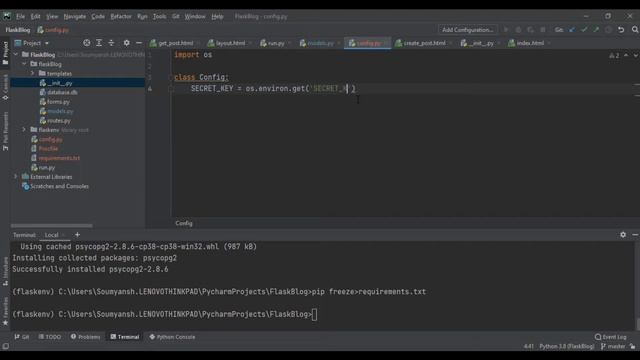Image resolution: width=640 pixels, height=360 pixels.
Task: Open Search Everywhere magnifier icon
Action: coord(635,30)
